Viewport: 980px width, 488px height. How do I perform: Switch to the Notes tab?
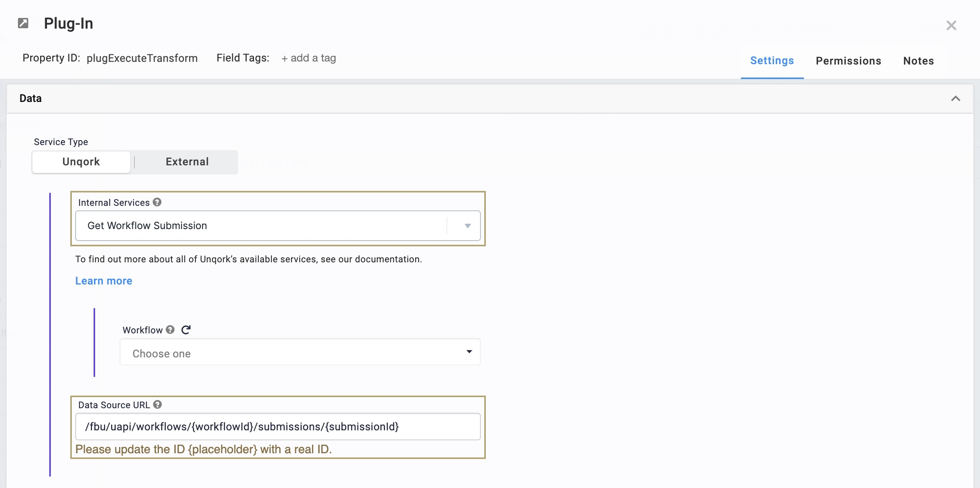tap(919, 61)
